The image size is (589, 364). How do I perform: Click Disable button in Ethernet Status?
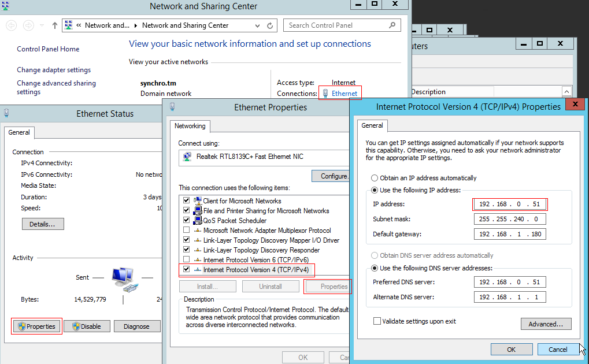[x=87, y=326]
